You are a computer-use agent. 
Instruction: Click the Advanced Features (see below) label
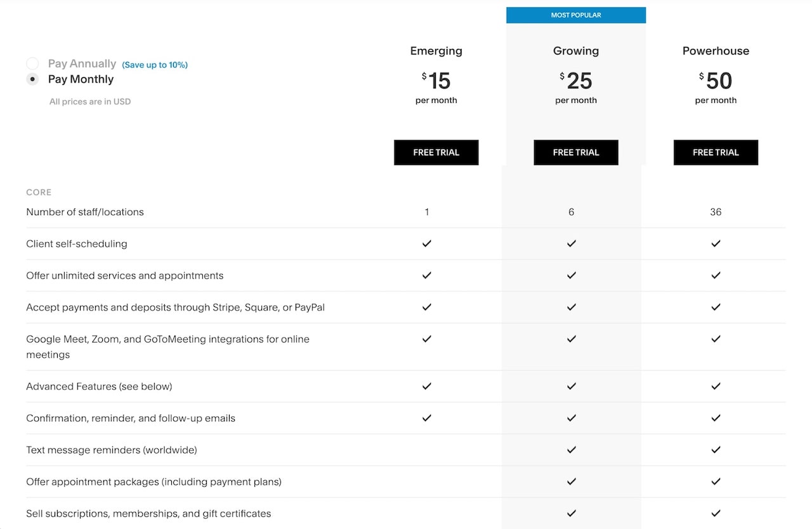pos(99,386)
